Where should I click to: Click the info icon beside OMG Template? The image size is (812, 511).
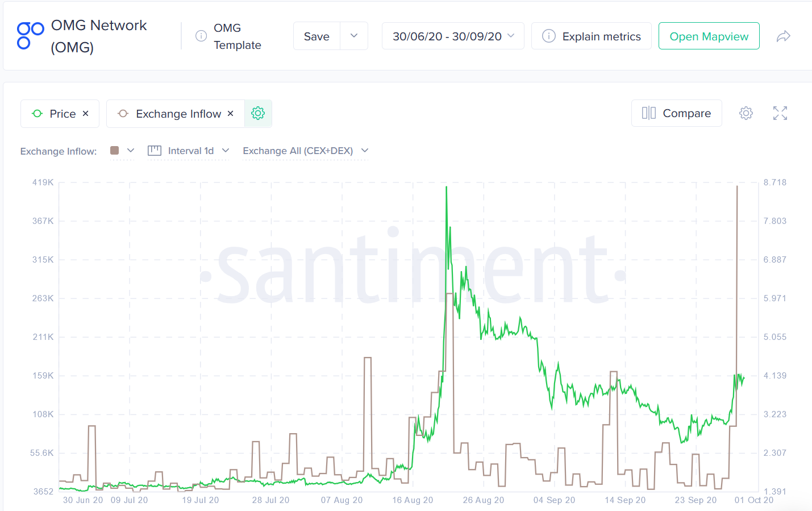point(201,36)
